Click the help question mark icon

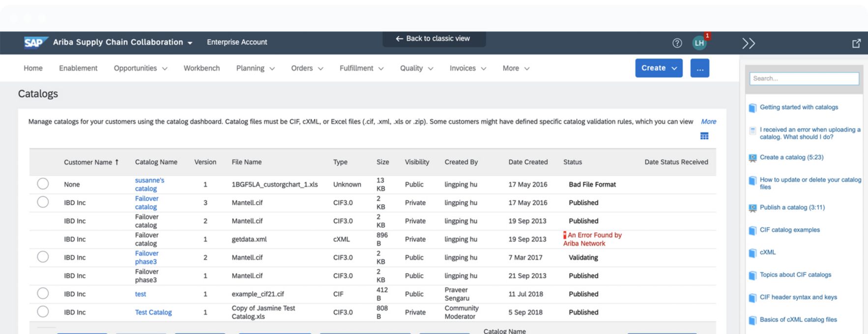click(677, 43)
